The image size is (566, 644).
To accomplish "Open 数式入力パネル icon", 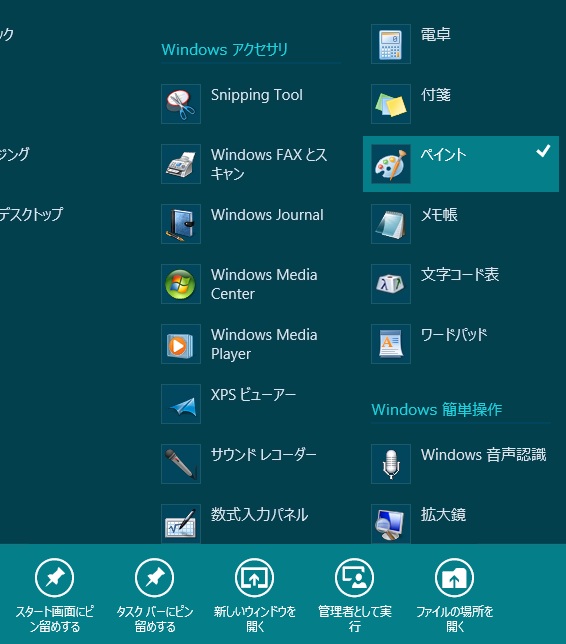I will pos(181,524).
